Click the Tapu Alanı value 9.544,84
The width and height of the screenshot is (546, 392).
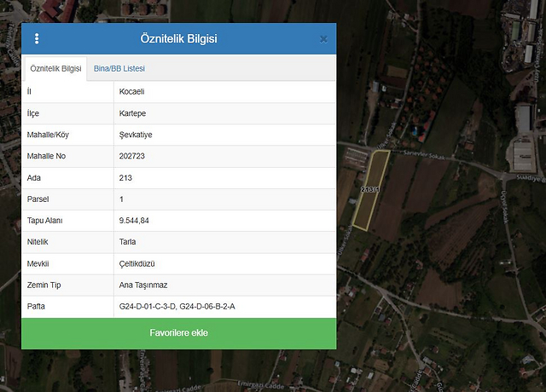tap(135, 221)
